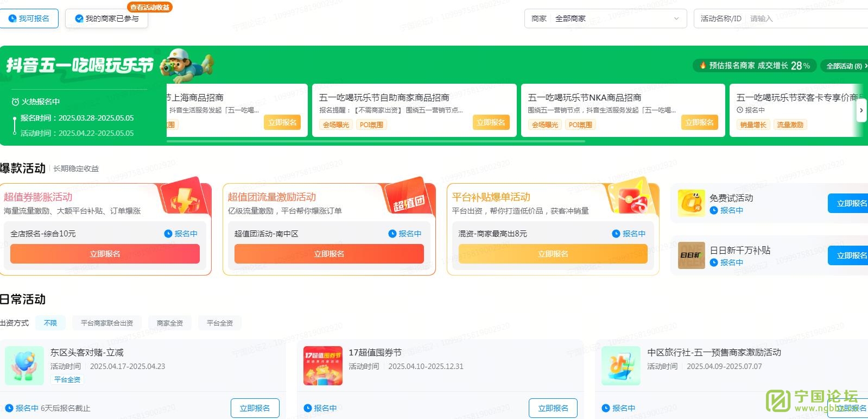Click the horizontal scrollbar under banner cards
868x419 pixels.
click(x=376, y=141)
